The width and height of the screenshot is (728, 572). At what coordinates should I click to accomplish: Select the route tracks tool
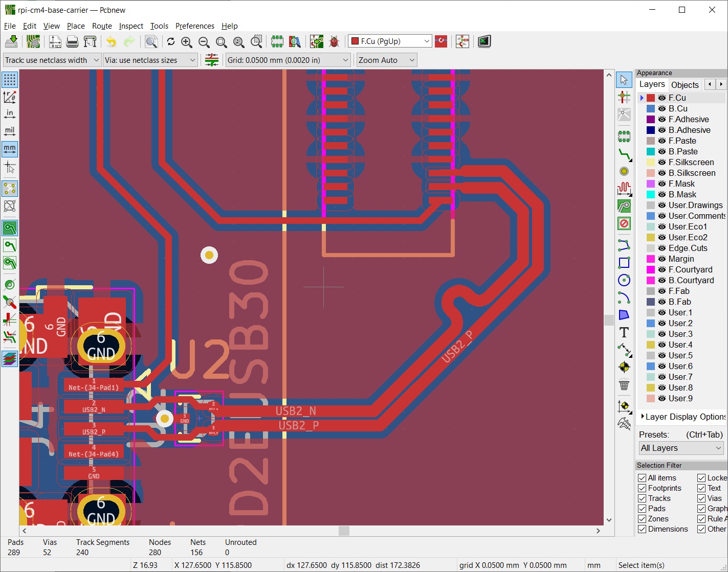[x=624, y=154]
